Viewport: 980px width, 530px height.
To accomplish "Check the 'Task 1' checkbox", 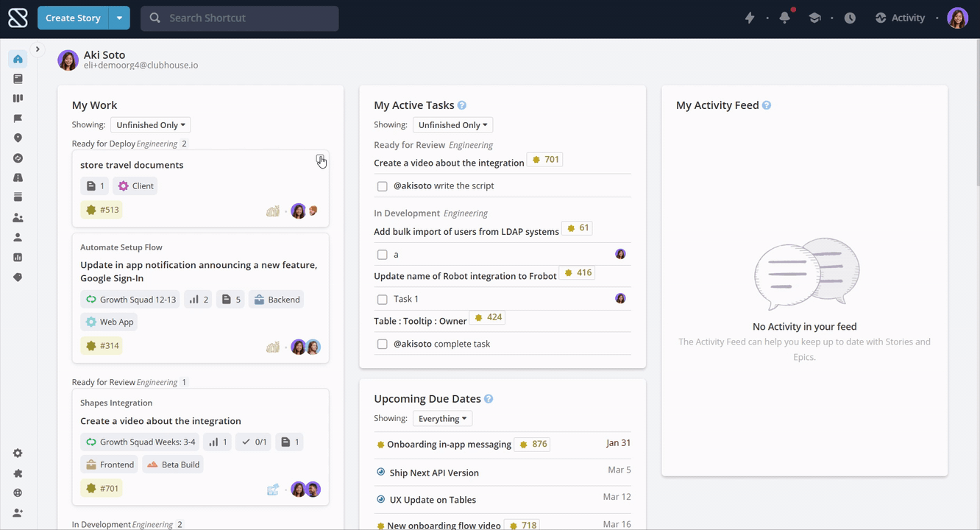I will point(382,300).
